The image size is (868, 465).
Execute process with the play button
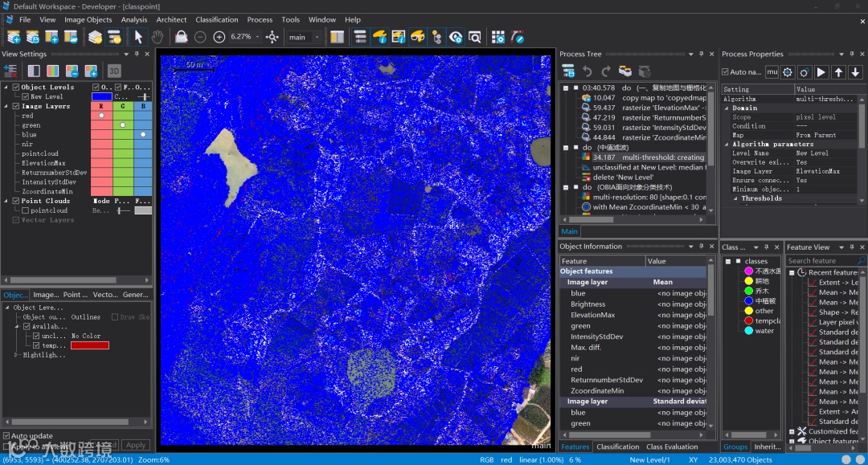[821, 72]
